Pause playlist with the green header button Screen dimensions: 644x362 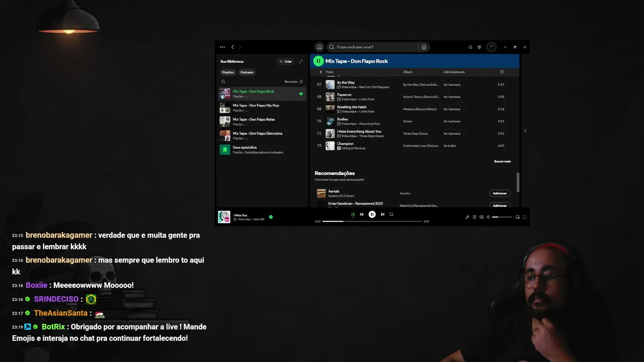pyautogui.click(x=318, y=61)
